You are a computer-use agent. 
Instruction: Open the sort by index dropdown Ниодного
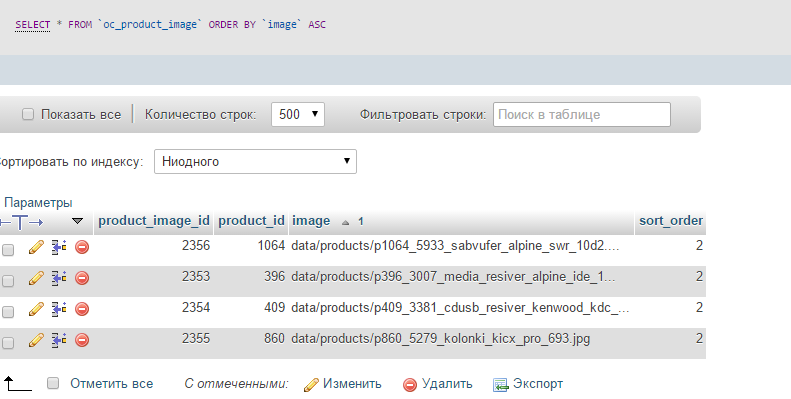255,161
